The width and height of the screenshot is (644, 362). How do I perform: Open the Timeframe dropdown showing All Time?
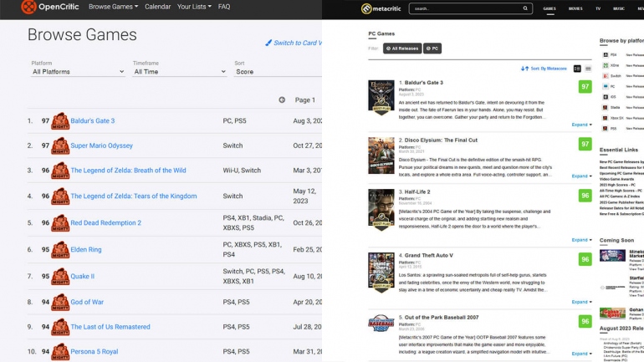(180, 71)
